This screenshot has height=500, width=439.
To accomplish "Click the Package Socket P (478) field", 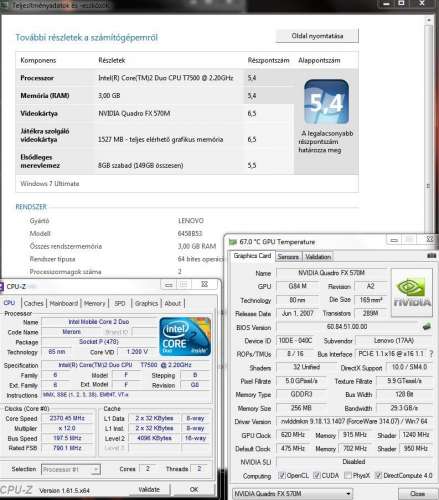I will (x=99, y=342).
